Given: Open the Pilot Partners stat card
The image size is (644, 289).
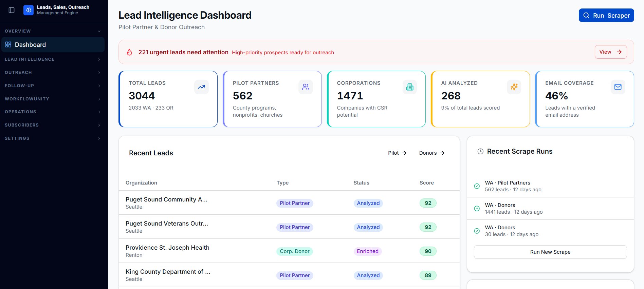Looking at the screenshot, I should point(272,99).
